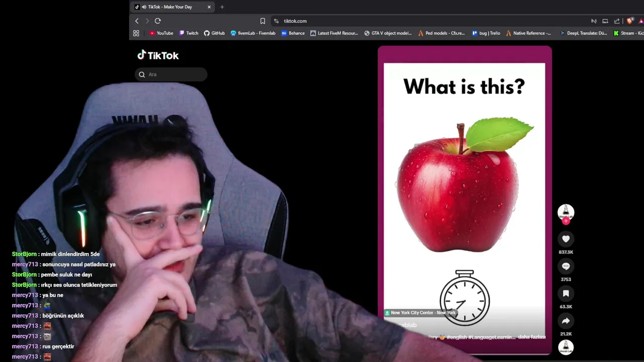The width and height of the screenshot is (644, 362).
Task: Click chat message 'ya bu ne'
Action: pyautogui.click(x=53, y=295)
